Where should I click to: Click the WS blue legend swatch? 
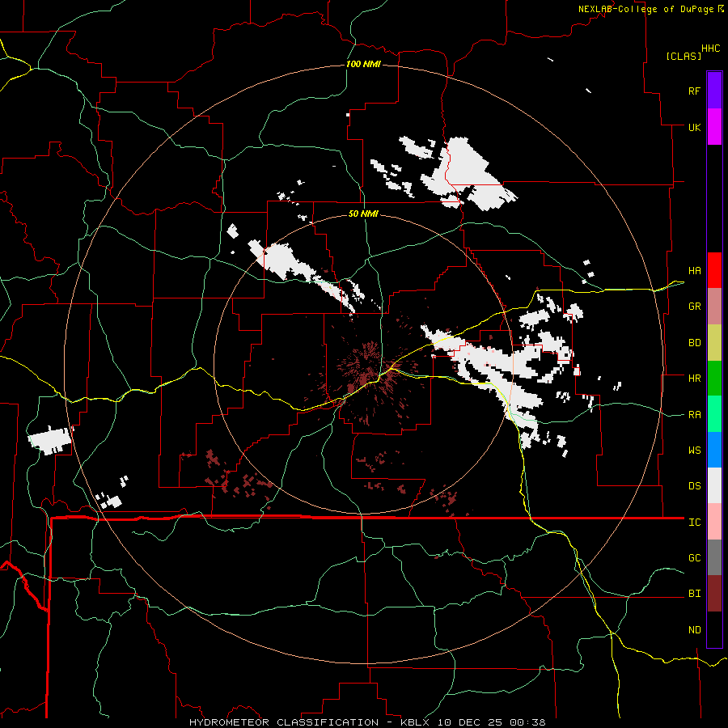(714, 450)
